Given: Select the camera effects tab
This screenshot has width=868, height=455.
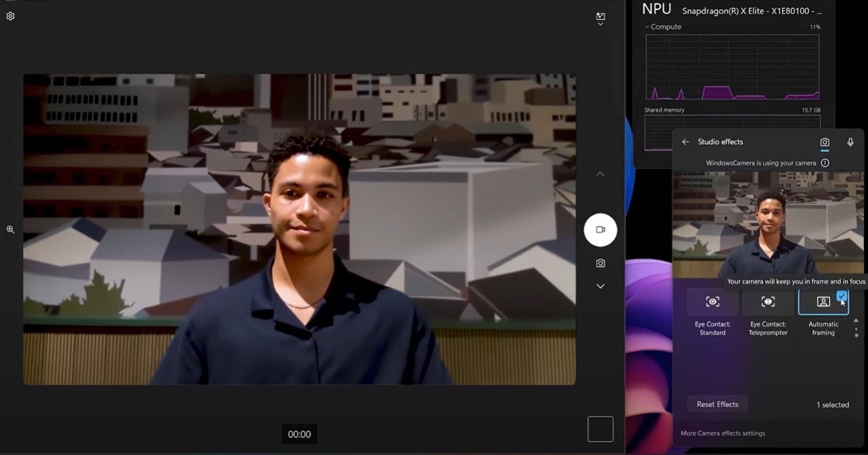Looking at the screenshot, I should (x=824, y=142).
